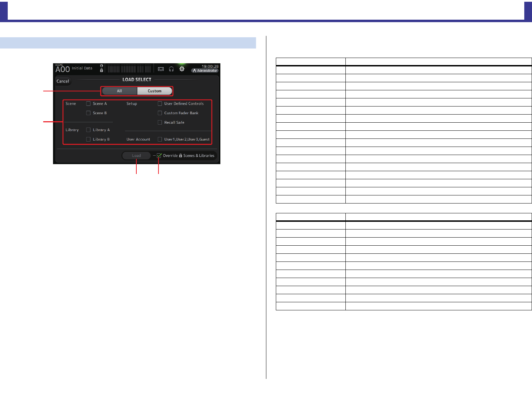Click the scene lock padlock icon
Screen dimensions: 532x394
[x=102, y=70]
